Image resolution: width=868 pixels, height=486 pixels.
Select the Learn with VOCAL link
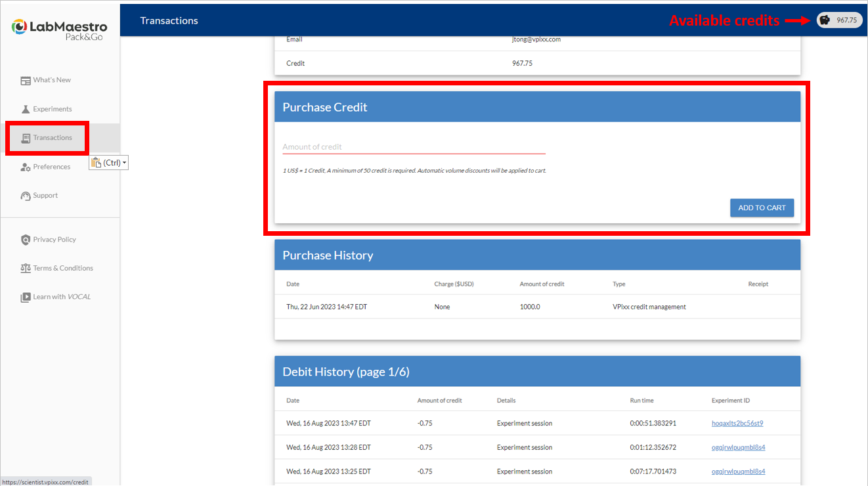pos(62,297)
